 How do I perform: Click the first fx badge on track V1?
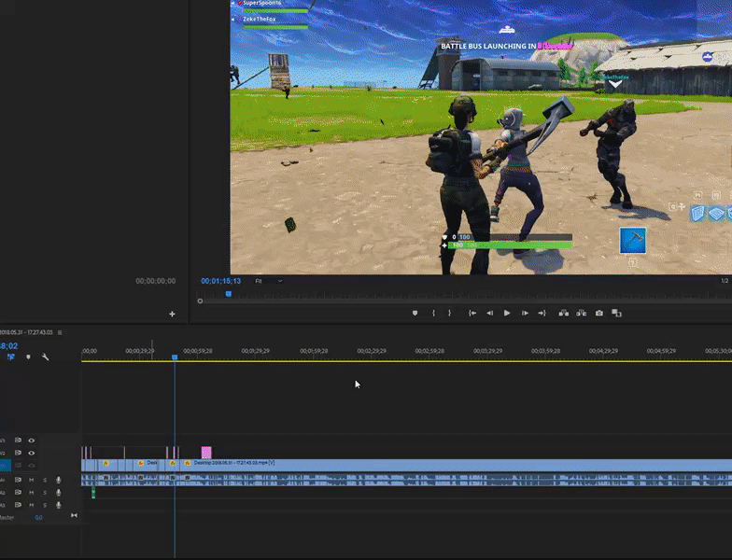coord(106,463)
